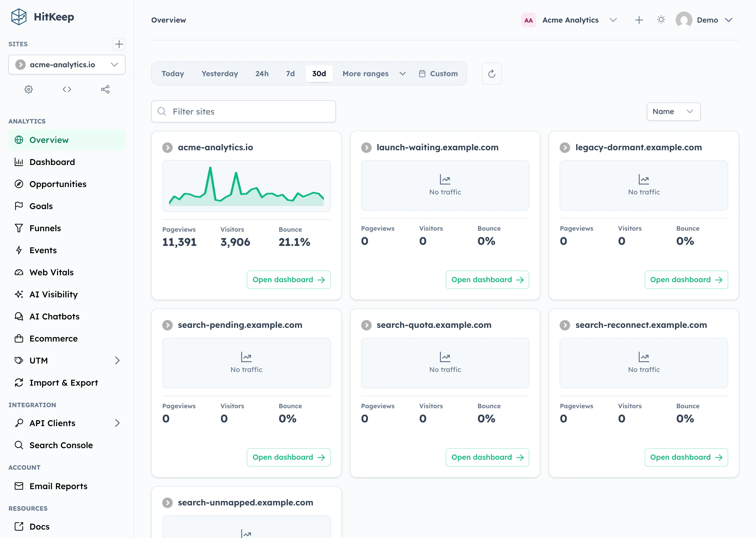Click the acme-analytics.io traffic sparkline chart
The width and height of the screenshot is (756, 538).
(x=246, y=186)
